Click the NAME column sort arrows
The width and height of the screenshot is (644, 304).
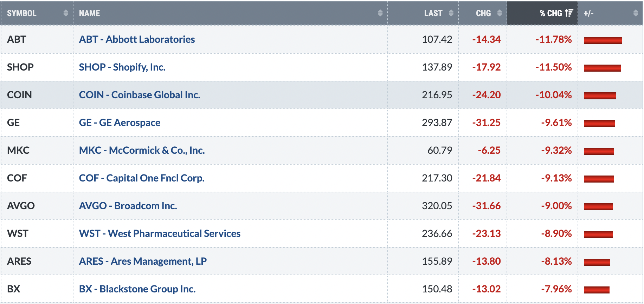[380, 13]
